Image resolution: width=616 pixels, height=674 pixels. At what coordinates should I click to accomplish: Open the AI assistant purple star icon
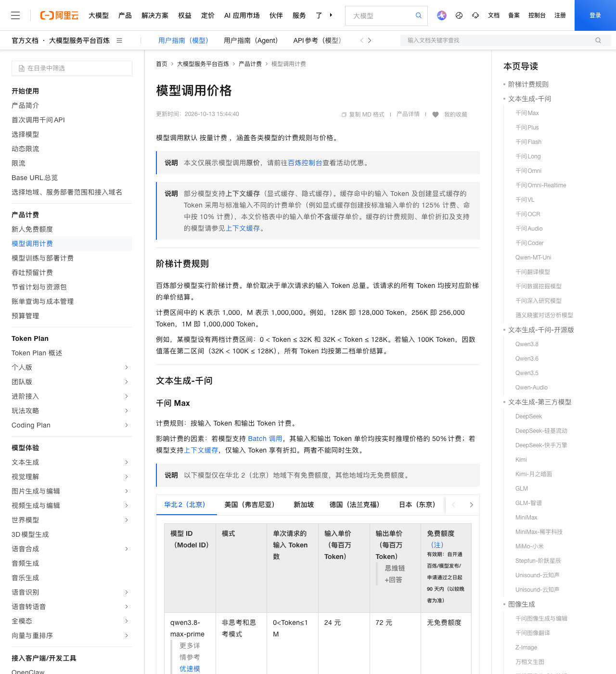442,15
